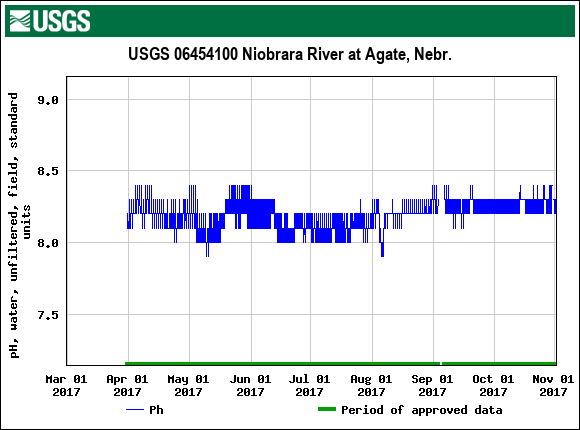580x430 pixels.
Task: Click the 'Sep 01 2017' x-axis label
Action: point(432,385)
